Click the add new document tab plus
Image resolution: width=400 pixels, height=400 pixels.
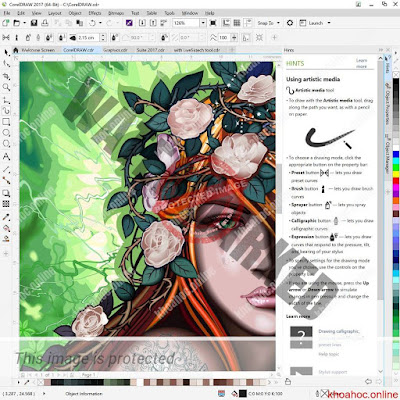coord(232,50)
